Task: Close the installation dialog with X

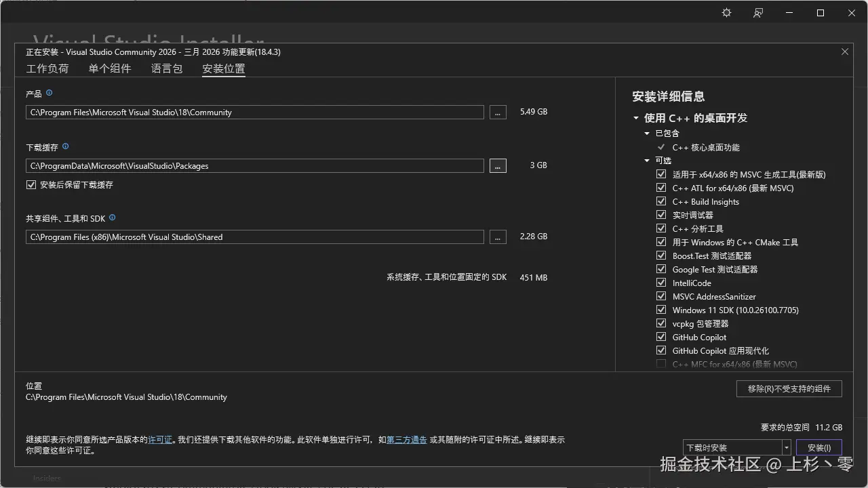Action: pyautogui.click(x=845, y=52)
